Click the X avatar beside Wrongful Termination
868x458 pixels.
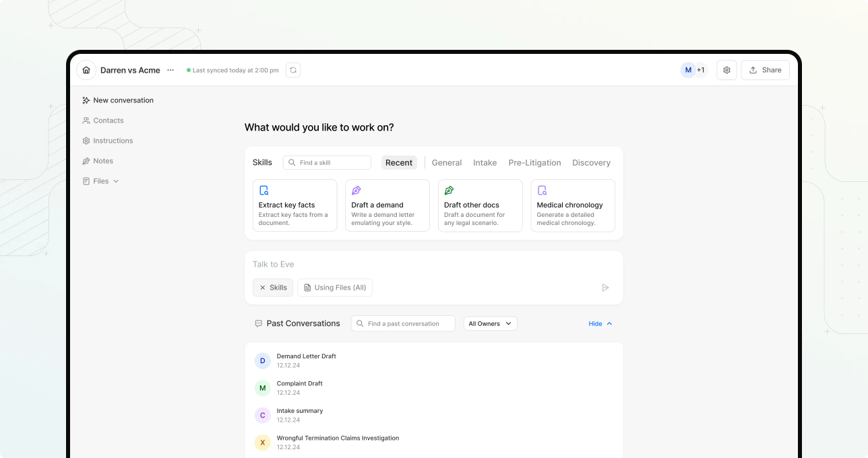[262, 443]
